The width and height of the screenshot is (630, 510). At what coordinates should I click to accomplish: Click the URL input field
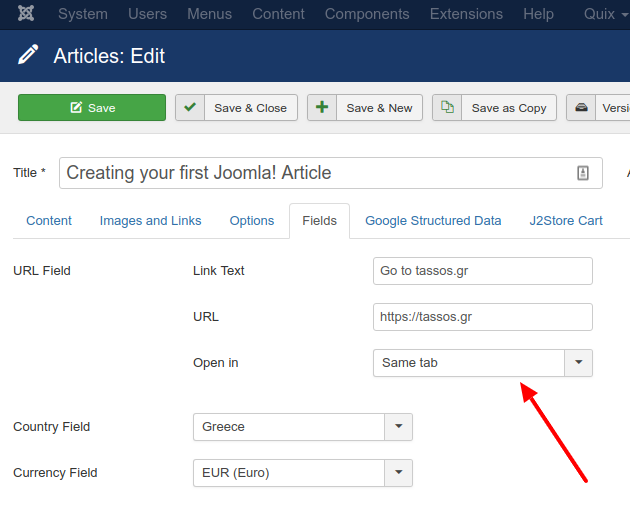pyautogui.click(x=483, y=317)
